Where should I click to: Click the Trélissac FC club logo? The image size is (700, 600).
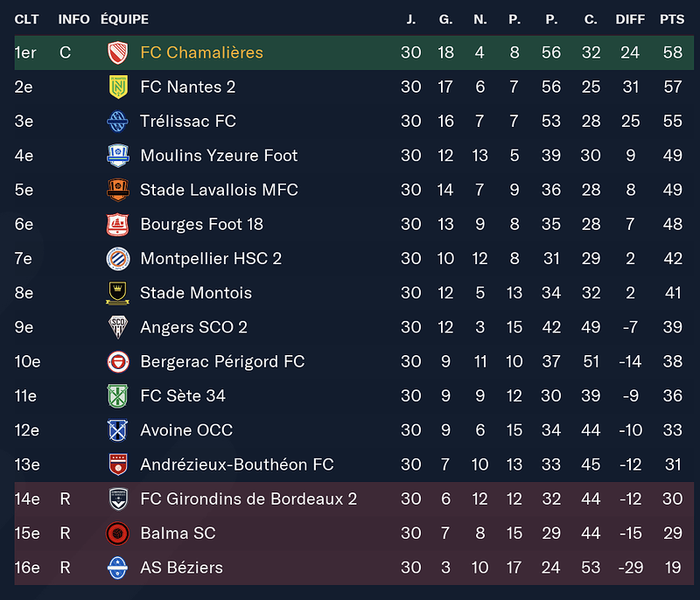tap(117, 122)
